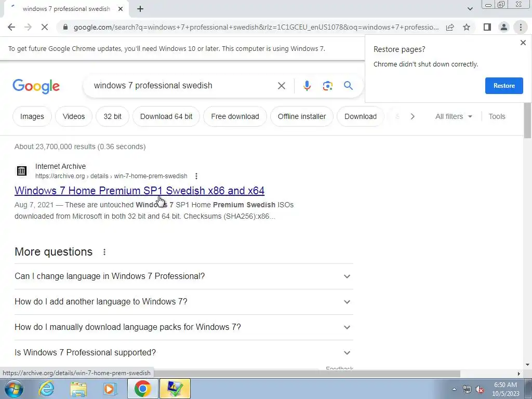Open the Windows Start menu orb
Image resolution: width=532 pixels, height=399 pixels.
pyautogui.click(x=14, y=389)
